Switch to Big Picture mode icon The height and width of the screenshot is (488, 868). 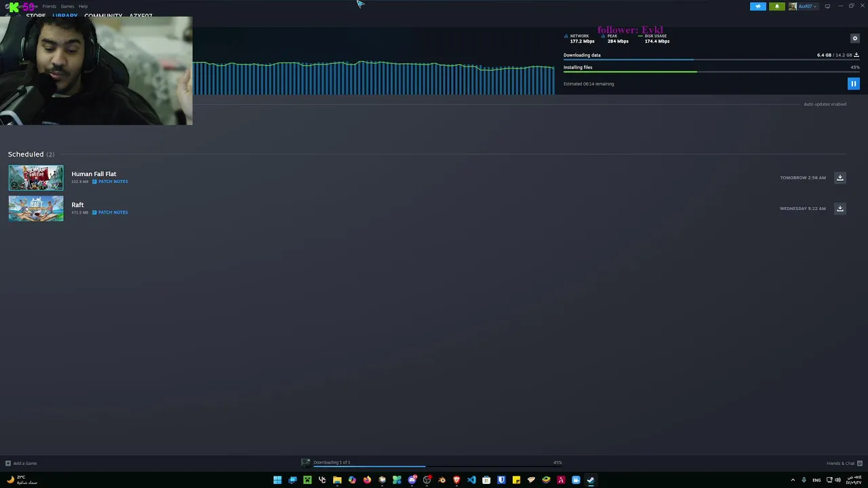pos(827,6)
